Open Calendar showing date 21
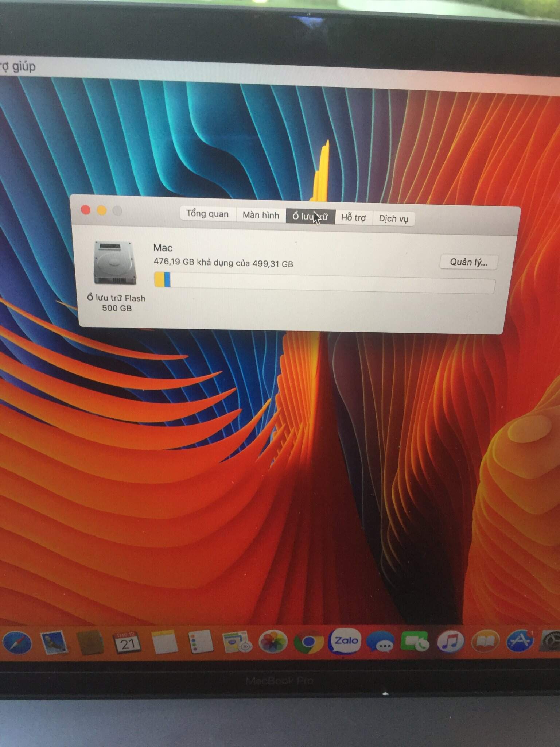560x747 pixels. pyautogui.click(x=127, y=643)
